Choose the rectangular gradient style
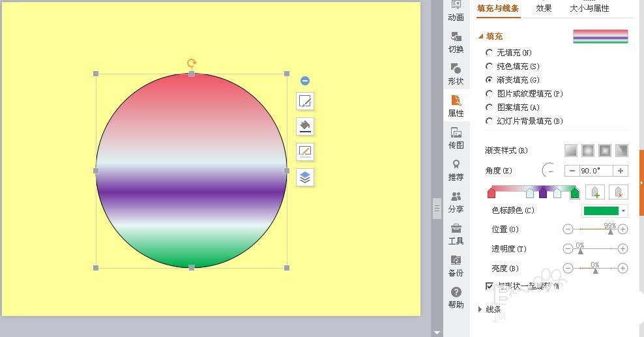Screen dimensions: 644x337 (x=605, y=151)
